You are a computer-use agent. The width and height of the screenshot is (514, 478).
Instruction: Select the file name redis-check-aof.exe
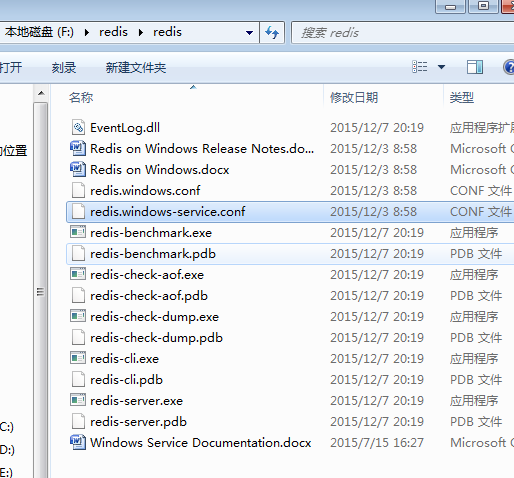pyautogui.click(x=147, y=275)
